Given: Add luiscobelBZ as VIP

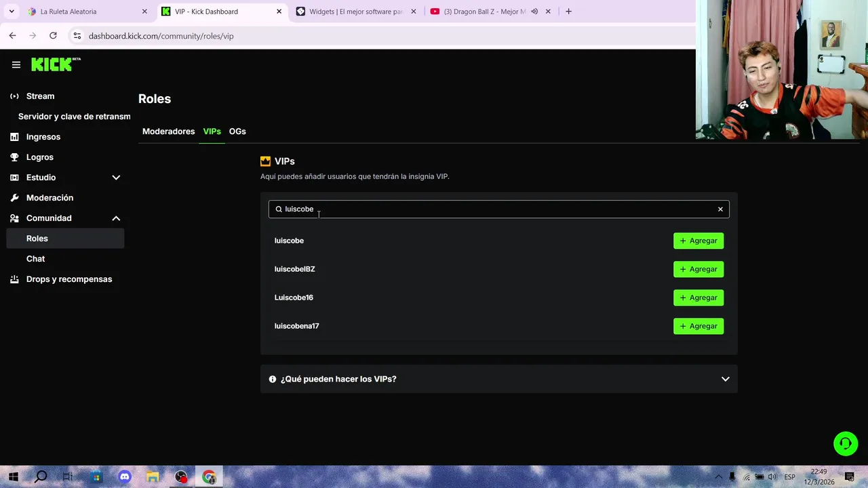Looking at the screenshot, I should click(698, 269).
